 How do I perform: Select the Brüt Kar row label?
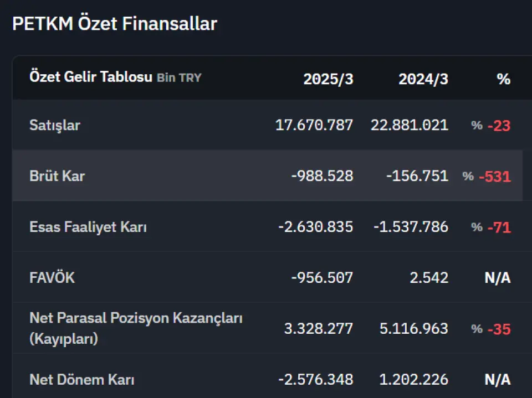(57, 175)
